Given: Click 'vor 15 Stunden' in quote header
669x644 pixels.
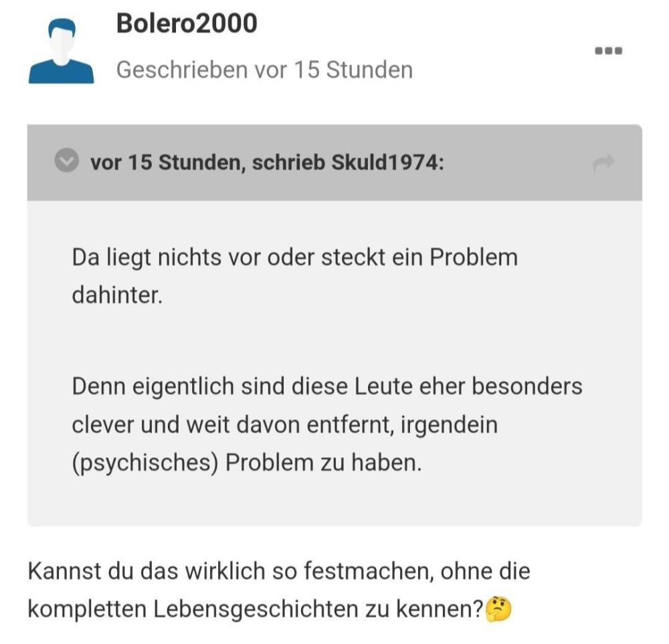Looking at the screenshot, I should pos(167,163).
